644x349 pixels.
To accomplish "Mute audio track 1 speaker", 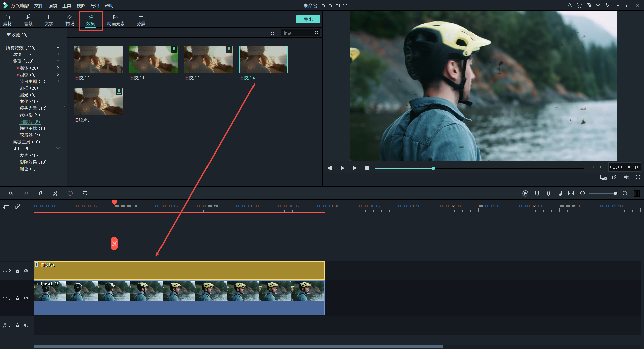I will pos(26,325).
